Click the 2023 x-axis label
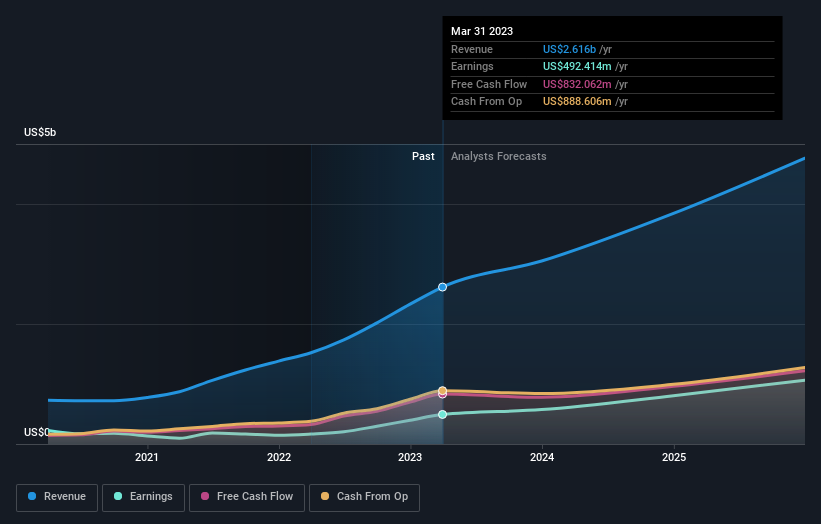 [x=410, y=457]
